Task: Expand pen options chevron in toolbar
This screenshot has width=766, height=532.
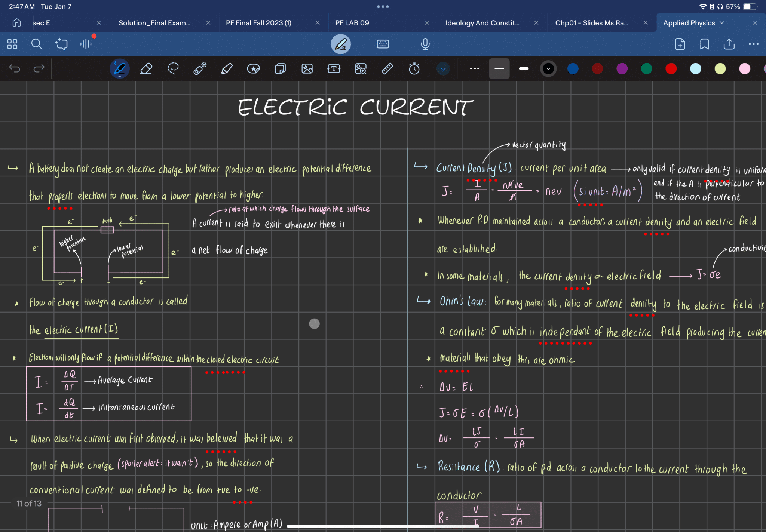Action: [x=443, y=69]
